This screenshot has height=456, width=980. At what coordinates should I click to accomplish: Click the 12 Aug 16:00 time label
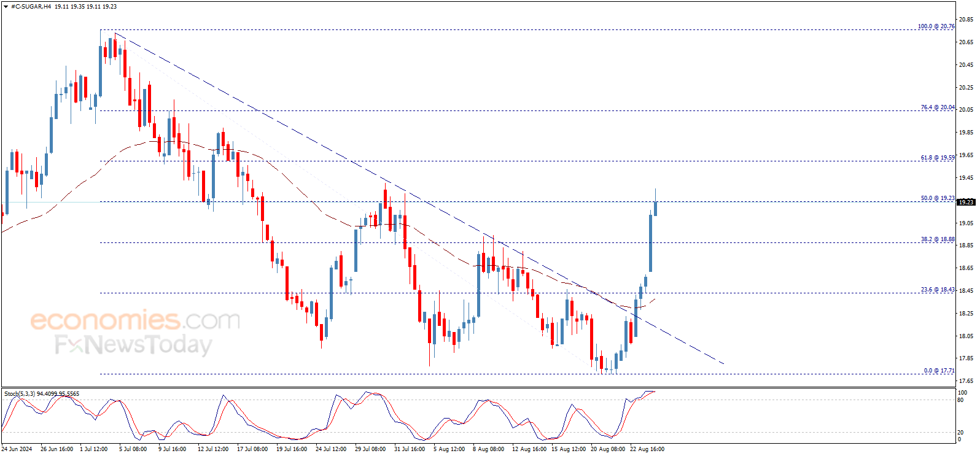click(x=529, y=449)
